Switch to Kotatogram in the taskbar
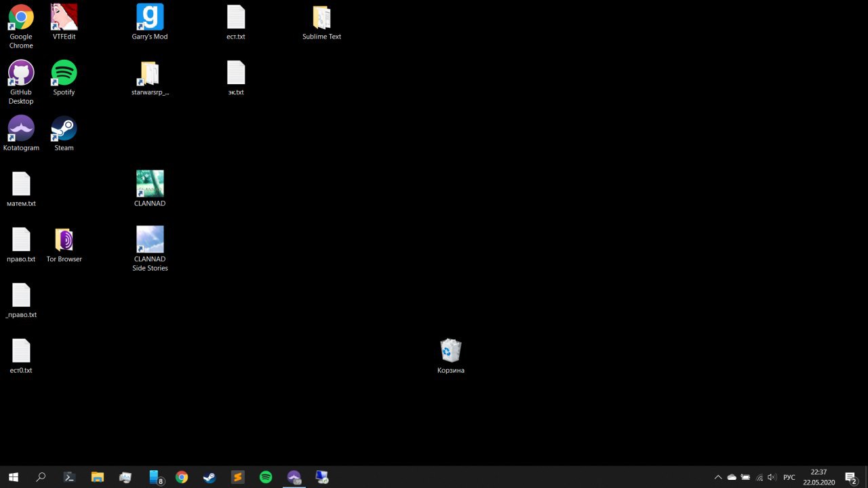The width and height of the screenshot is (868, 488). pos(294,477)
